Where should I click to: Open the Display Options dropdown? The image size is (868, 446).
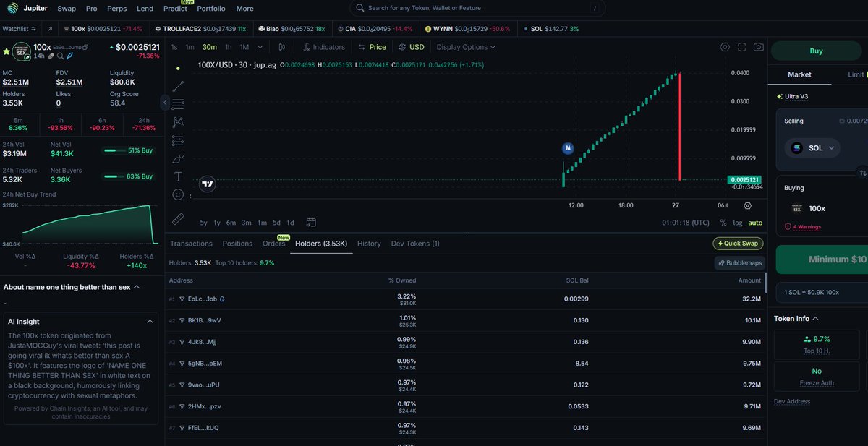point(465,47)
